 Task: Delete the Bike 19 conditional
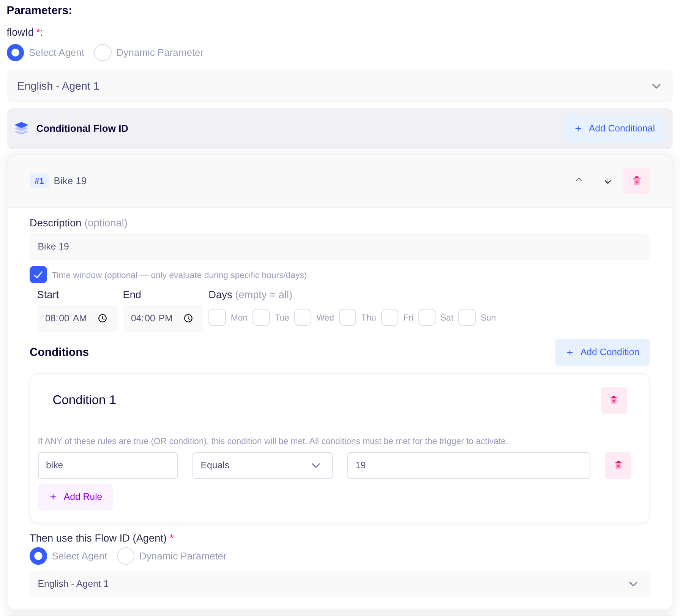(637, 181)
